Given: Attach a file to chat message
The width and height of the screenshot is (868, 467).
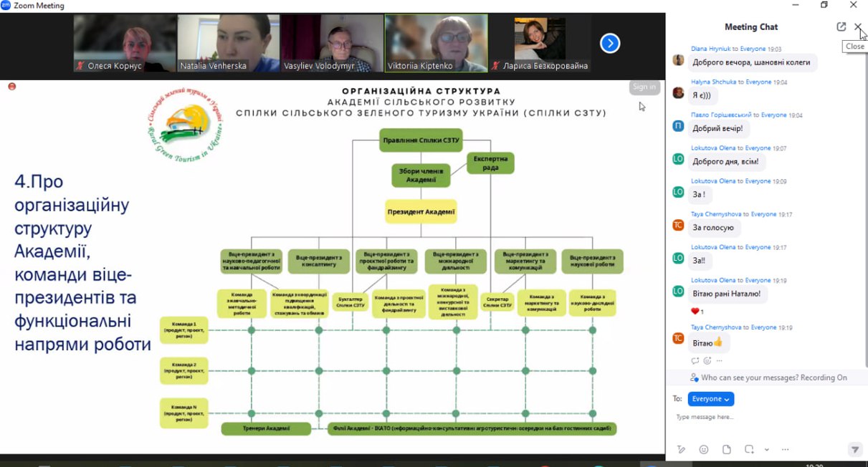Looking at the screenshot, I should [727, 449].
